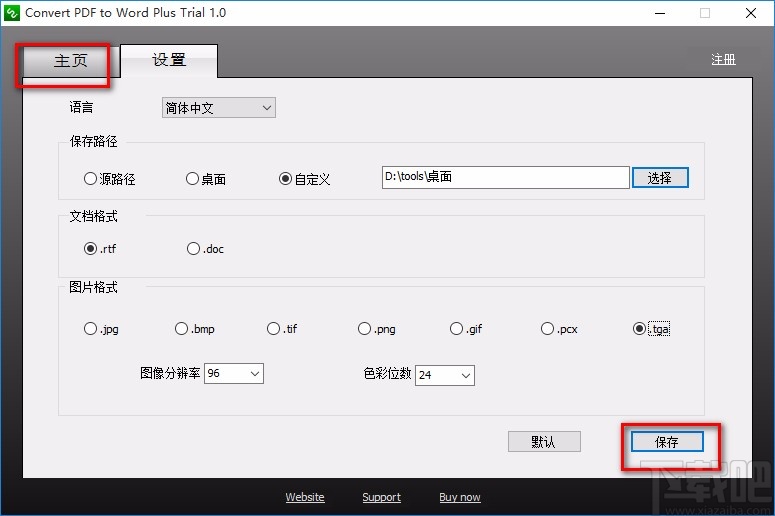The height and width of the screenshot is (516, 775).
Task: Close the Convert PDF to Word window
Action: pyautogui.click(x=751, y=13)
